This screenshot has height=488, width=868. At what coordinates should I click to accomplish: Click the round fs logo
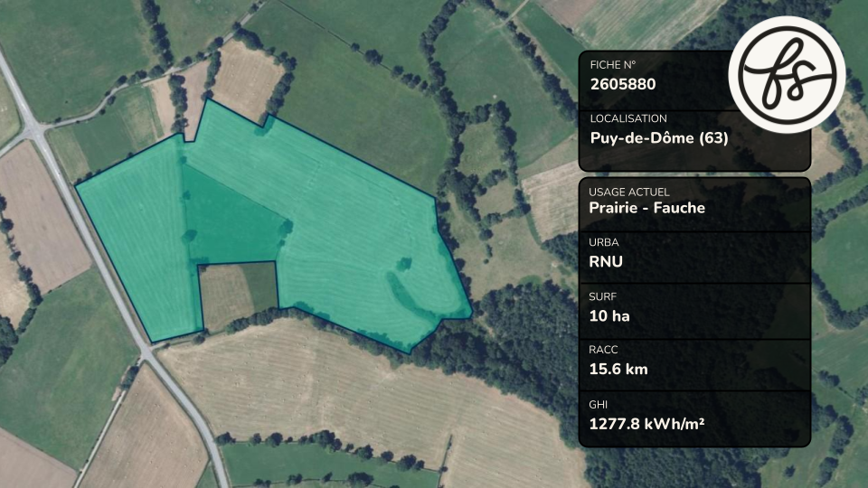point(787,75)
